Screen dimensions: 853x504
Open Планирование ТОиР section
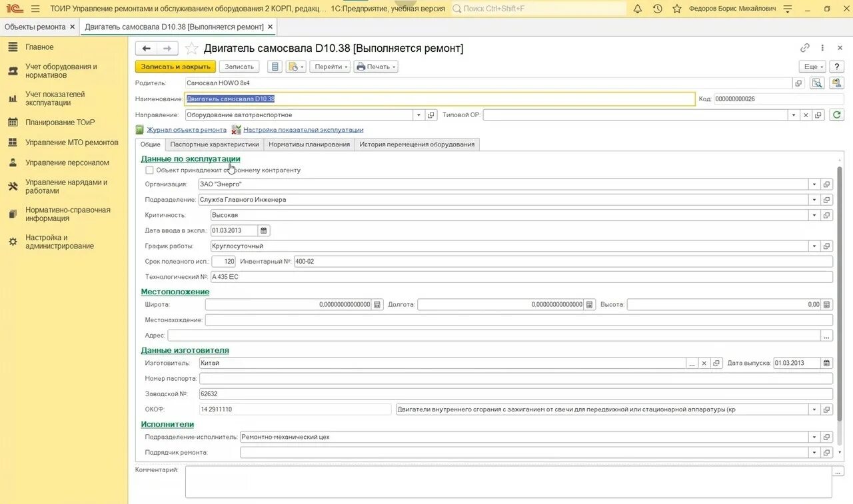(60, 123)
